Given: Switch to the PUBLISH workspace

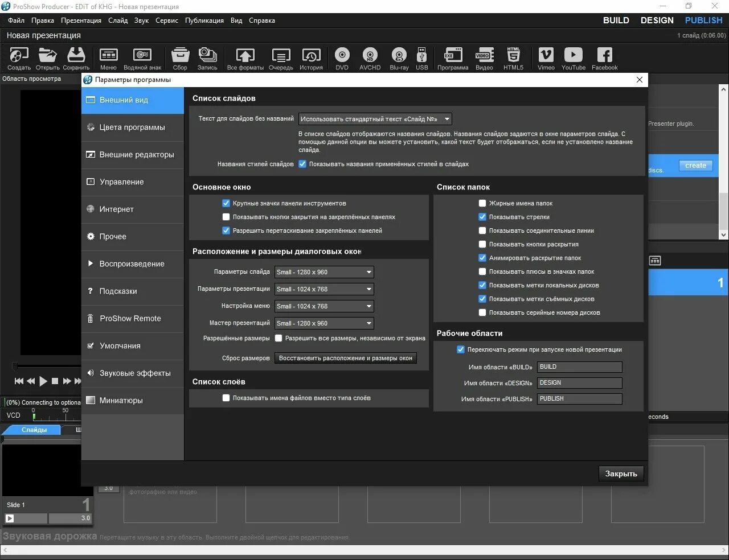Looking at the screenshot, I should [704, 20].
